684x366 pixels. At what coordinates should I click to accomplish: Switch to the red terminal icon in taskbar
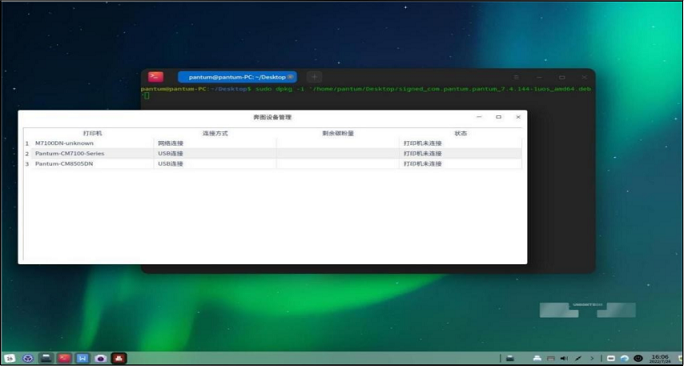coord(64,358)
